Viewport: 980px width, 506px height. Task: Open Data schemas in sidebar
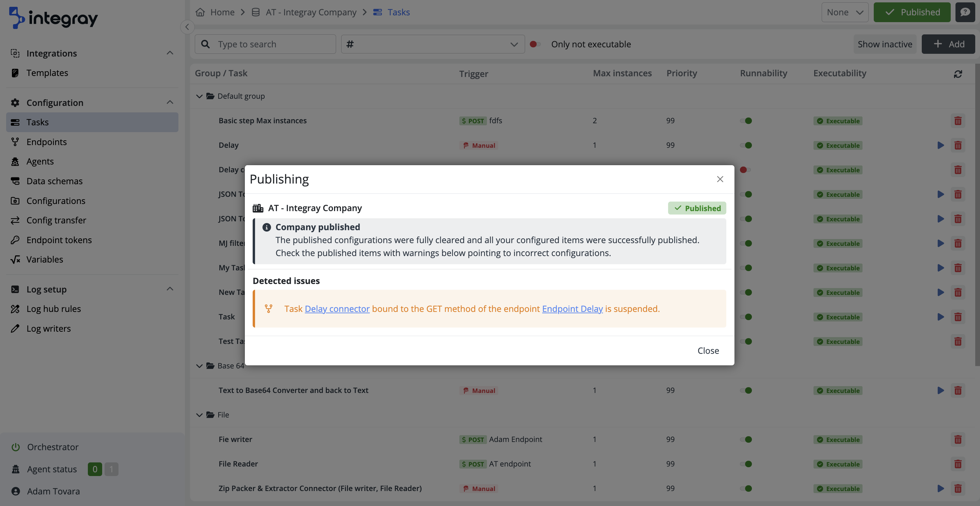pyautogui.click(x=54, y=181)
